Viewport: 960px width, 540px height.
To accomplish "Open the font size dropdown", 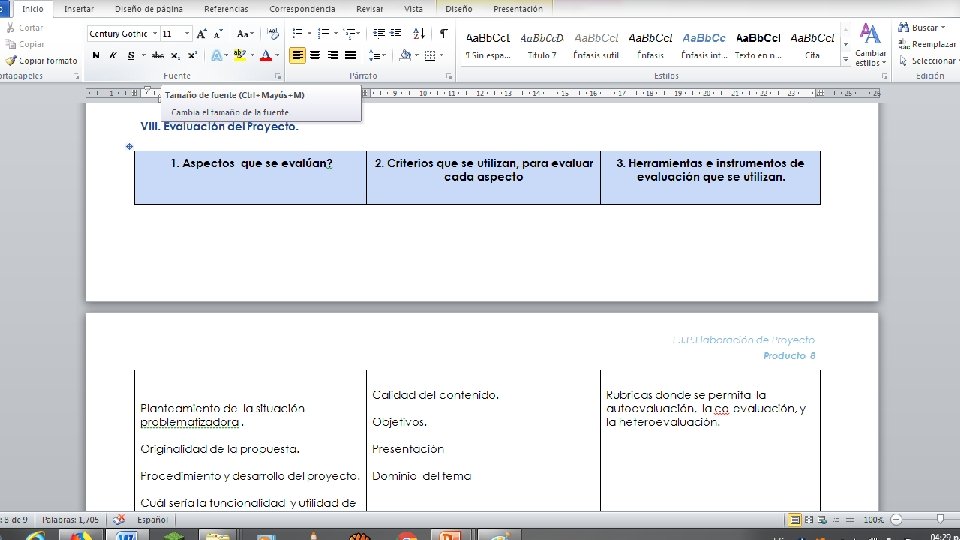I will click(x=187, y=34).
